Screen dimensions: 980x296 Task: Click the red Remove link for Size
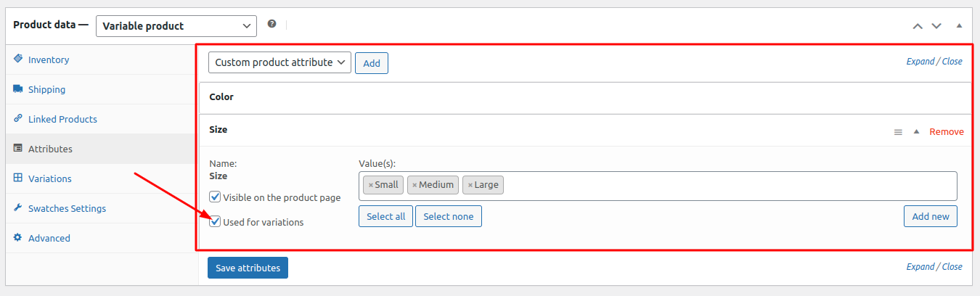(947, 131)
